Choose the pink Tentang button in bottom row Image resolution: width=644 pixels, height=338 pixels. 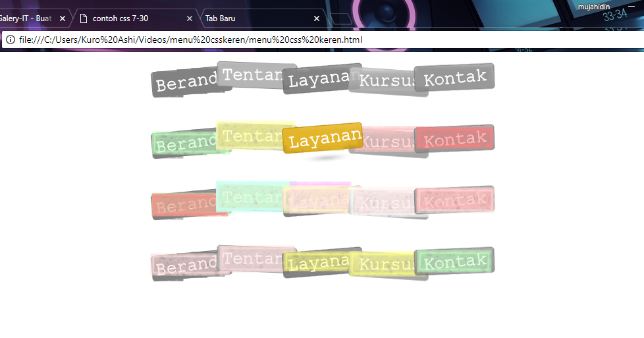pos(255,259)
